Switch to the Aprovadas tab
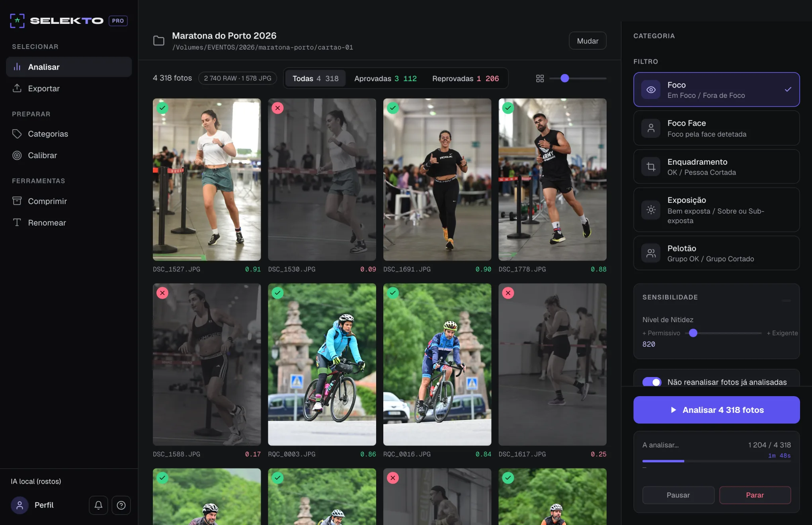This screenshot has width=812, height=525. point(385,78)
